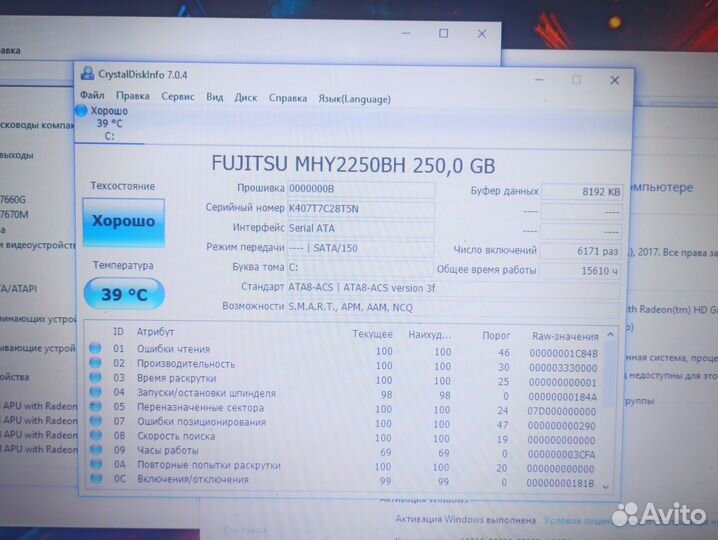Open the Правка menu

[133, 96]
